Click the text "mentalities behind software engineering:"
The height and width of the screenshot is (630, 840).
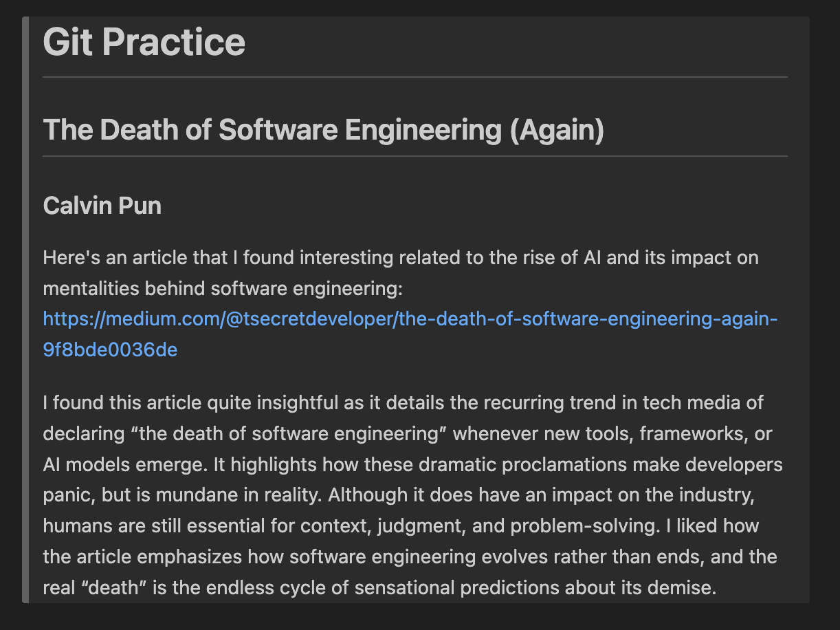(x=222, y=288)
